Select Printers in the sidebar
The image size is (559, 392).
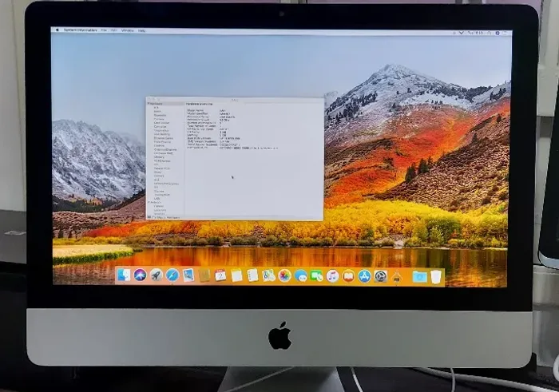[159, 176]
